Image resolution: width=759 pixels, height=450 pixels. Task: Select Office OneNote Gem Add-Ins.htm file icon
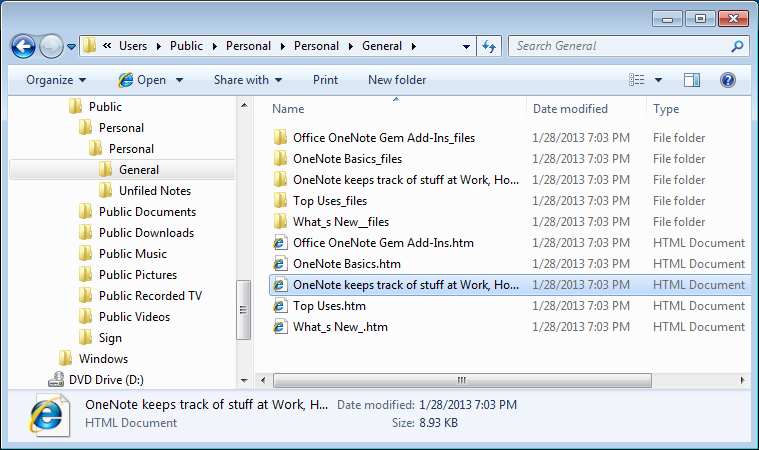[x=279, y=242]
